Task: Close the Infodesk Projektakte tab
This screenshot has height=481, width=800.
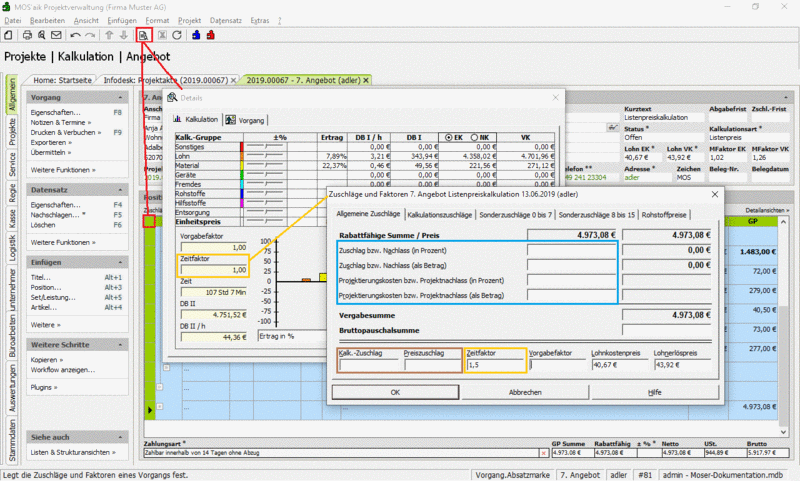Action: [234, 81]
